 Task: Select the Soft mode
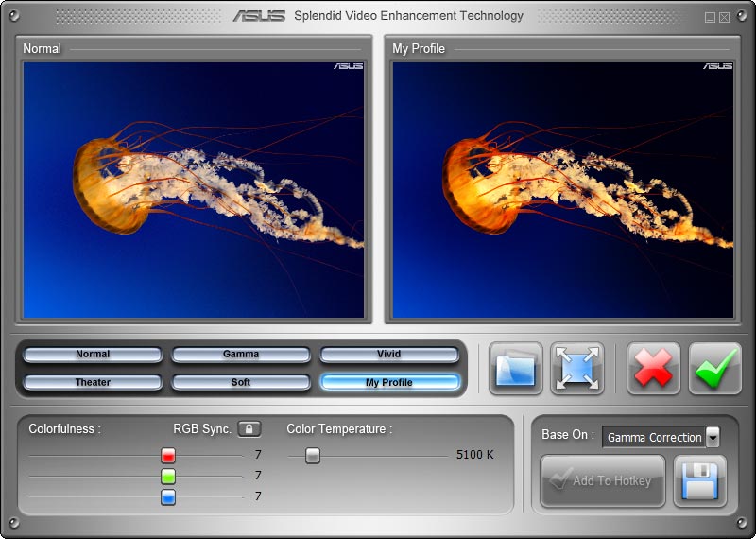pos(241,382)
